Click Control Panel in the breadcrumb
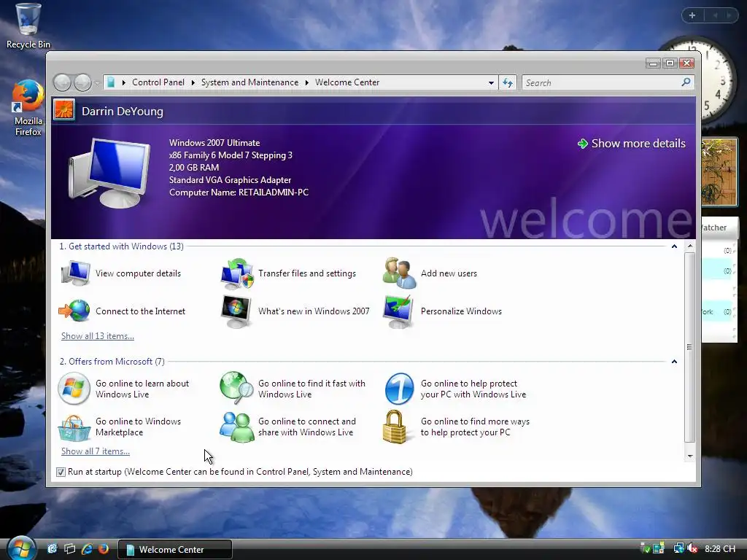Viewport: 747px width, 560px height. tap(158, 82)
